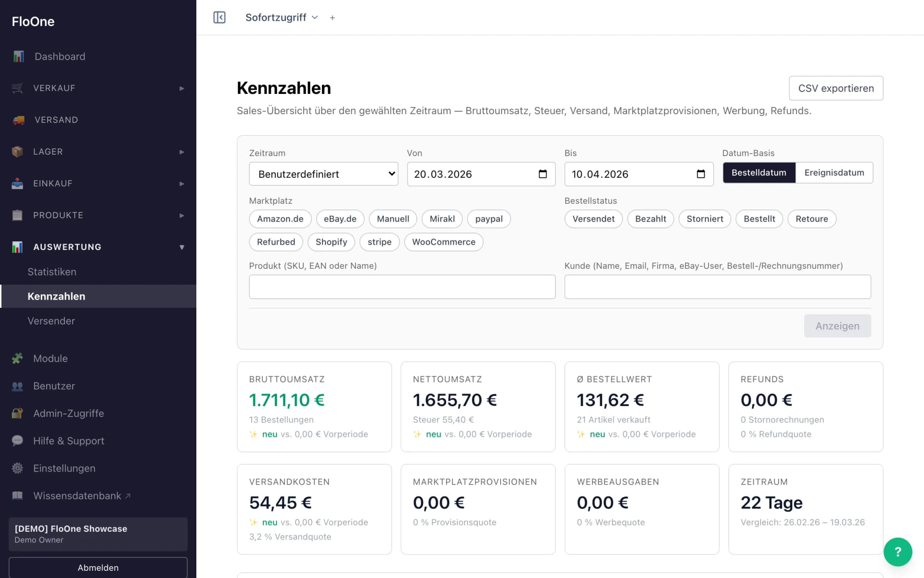
Task: Click the Lager box icon
Action: tap(17, 152)
